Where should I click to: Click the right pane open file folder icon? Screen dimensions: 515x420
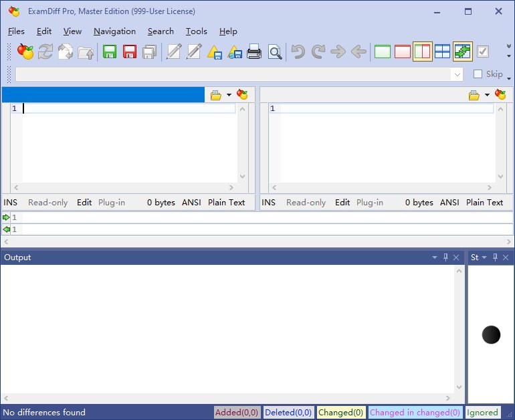474,95
